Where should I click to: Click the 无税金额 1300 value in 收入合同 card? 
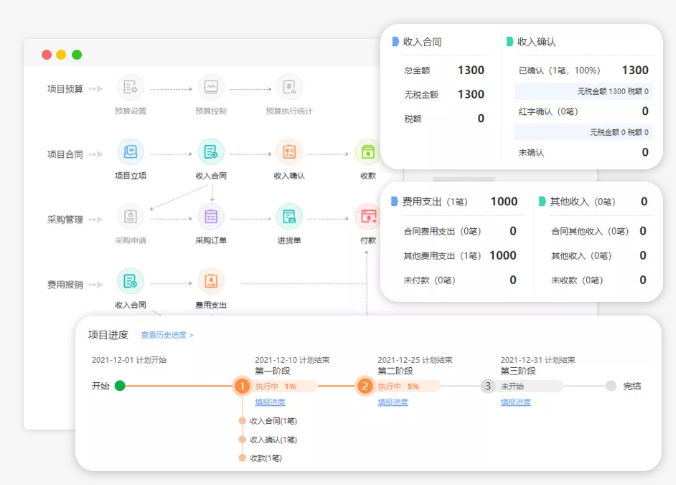coord(471,94)
